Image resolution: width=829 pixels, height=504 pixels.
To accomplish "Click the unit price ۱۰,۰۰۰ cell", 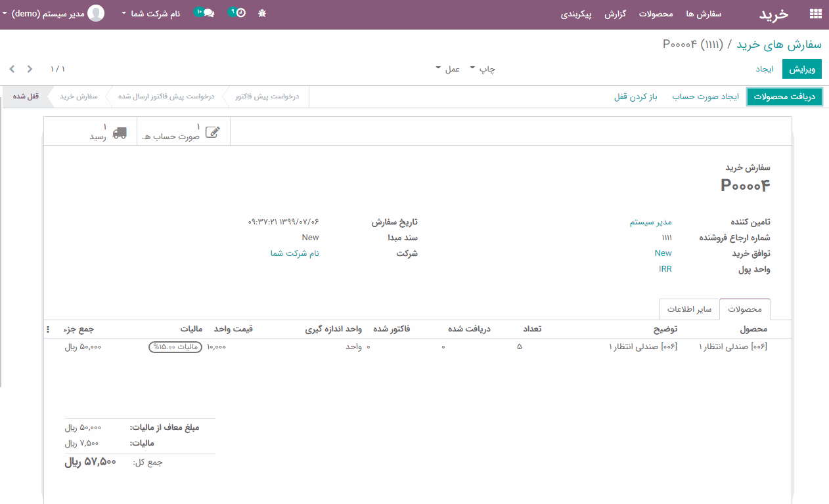I will coord(216,346).
